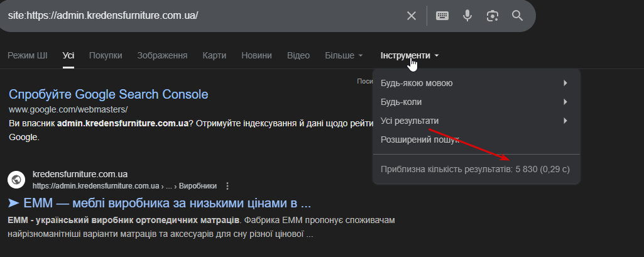
Task: Open Спробуйте Google Search Console link
Action: coord(109,94)
